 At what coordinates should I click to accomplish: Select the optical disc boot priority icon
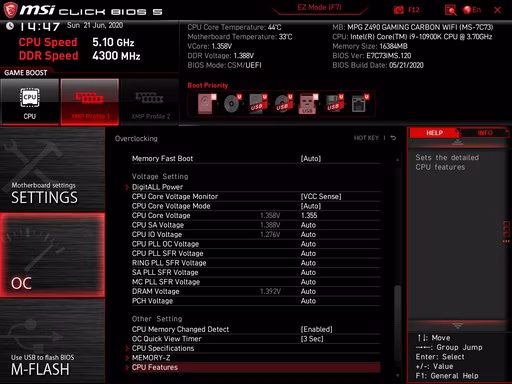pos(232,104)
